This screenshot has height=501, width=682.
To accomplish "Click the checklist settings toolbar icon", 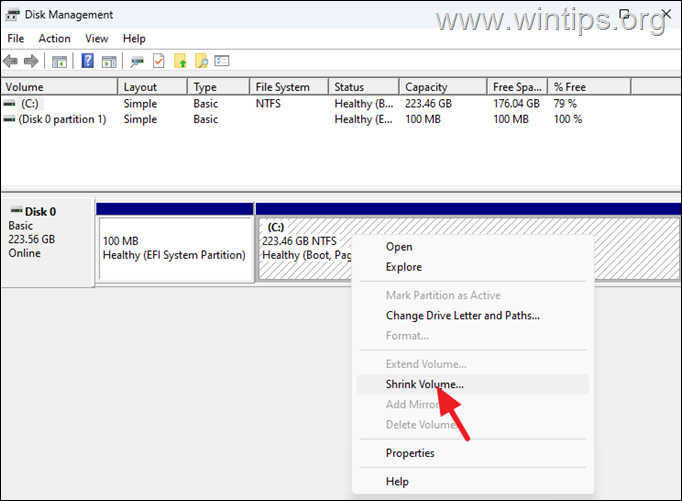I will 222,62.
